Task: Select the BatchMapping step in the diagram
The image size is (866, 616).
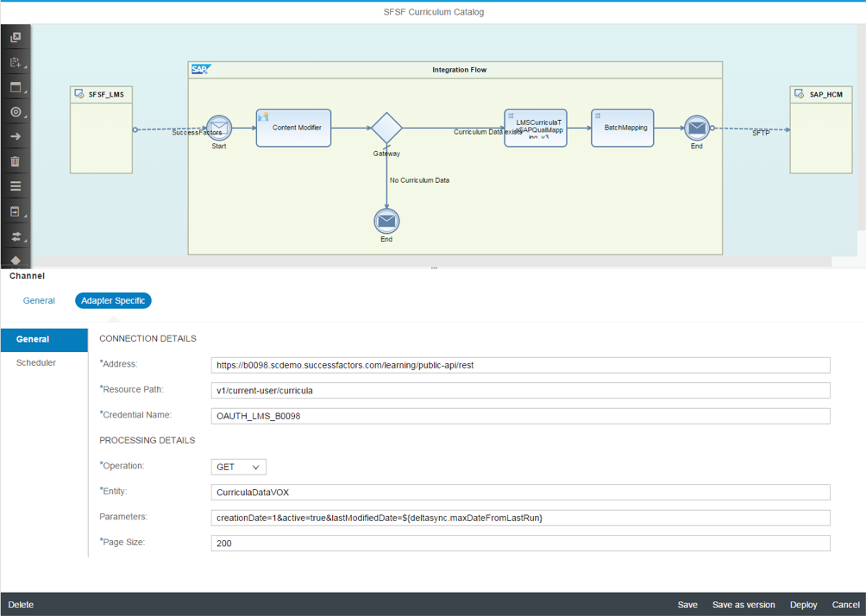Action: [621, 127]
